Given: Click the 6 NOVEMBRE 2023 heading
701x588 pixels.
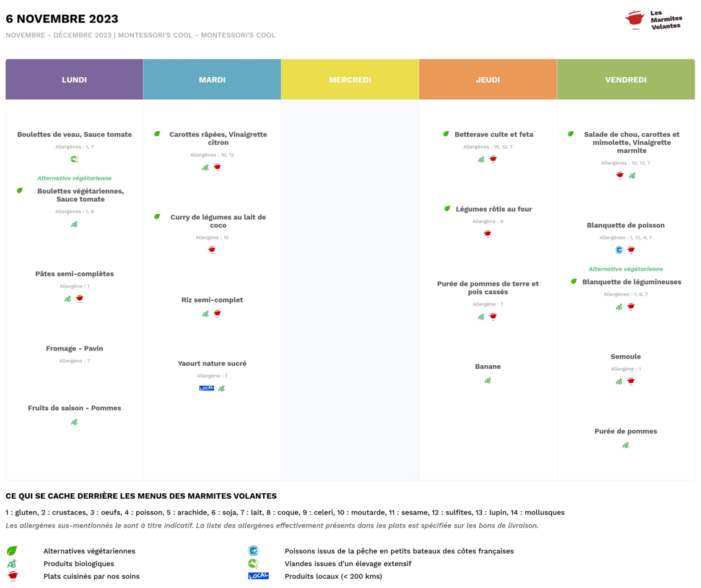Looking at the screenshot, I should point(62,19).
